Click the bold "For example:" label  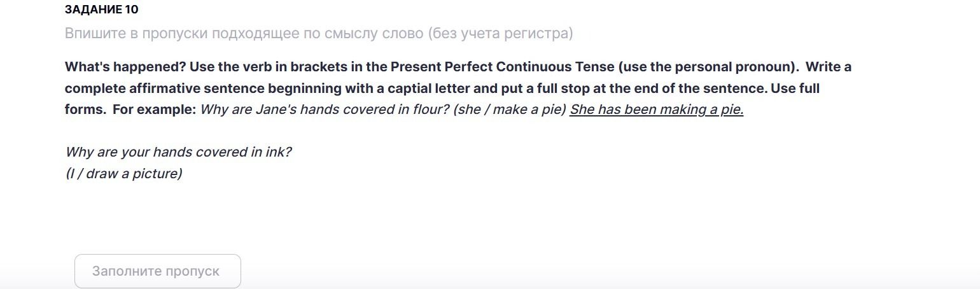(x=155, y=109)
